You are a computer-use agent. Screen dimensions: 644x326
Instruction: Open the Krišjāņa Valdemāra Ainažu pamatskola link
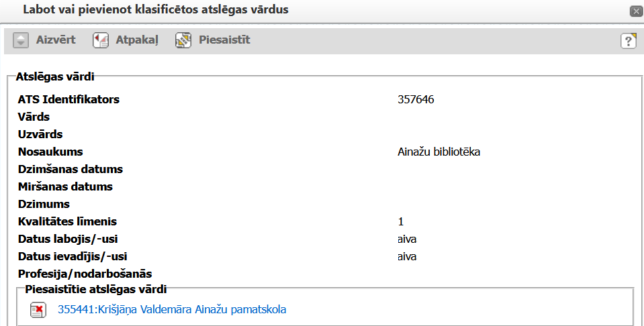[x=172, y=310]
